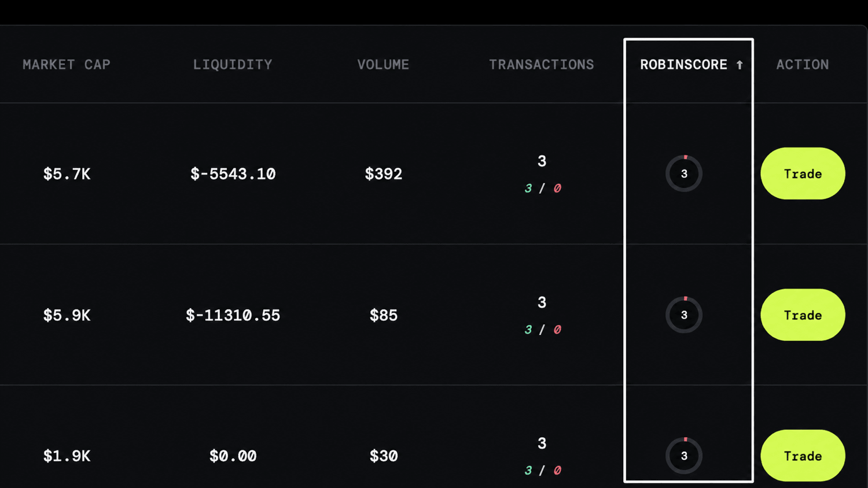The image size is (868, 488).
Task: Click the RobinScore sort arrow icon
Action: [x=740, y=65]
